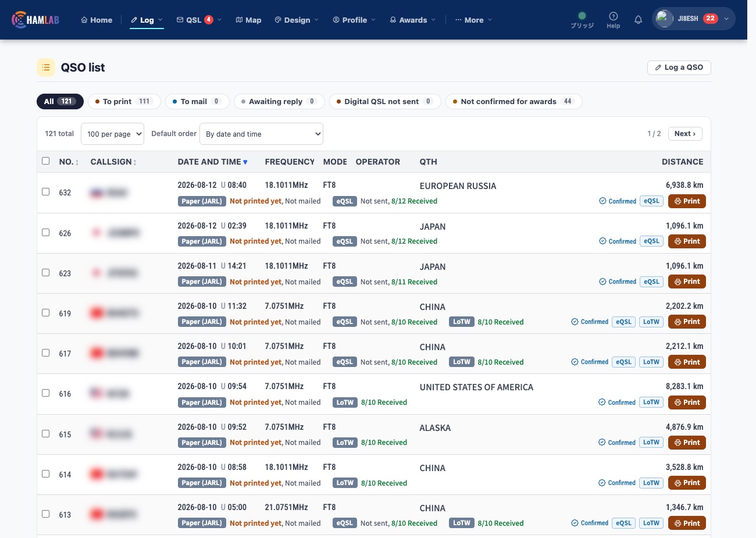Go to the Home page
Image resolution: width=756 pixels, height=538 pixels.
pos(97,20)
